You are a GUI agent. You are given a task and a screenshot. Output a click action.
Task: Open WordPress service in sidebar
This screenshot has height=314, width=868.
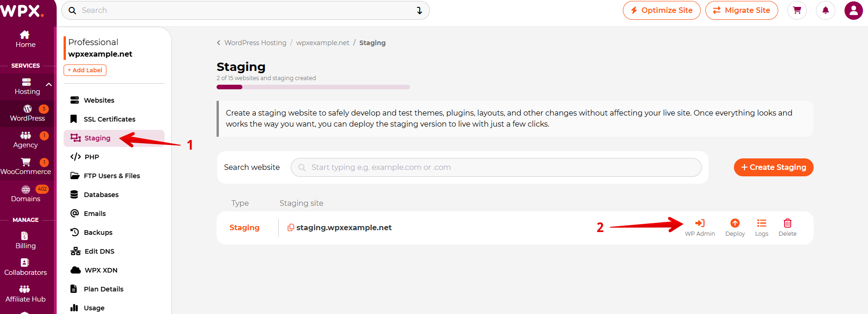(27, 113)
